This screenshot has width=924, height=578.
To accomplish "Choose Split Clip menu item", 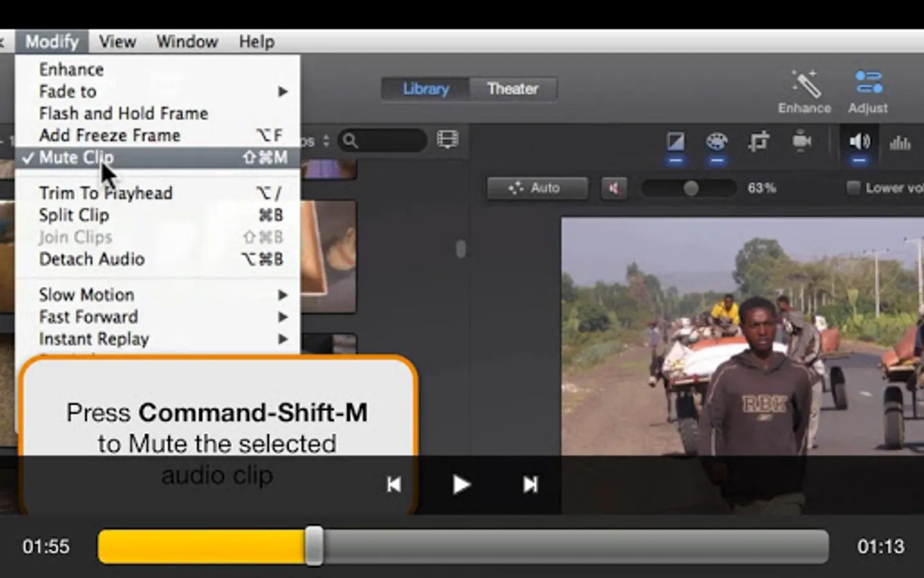I will (157, 215).
